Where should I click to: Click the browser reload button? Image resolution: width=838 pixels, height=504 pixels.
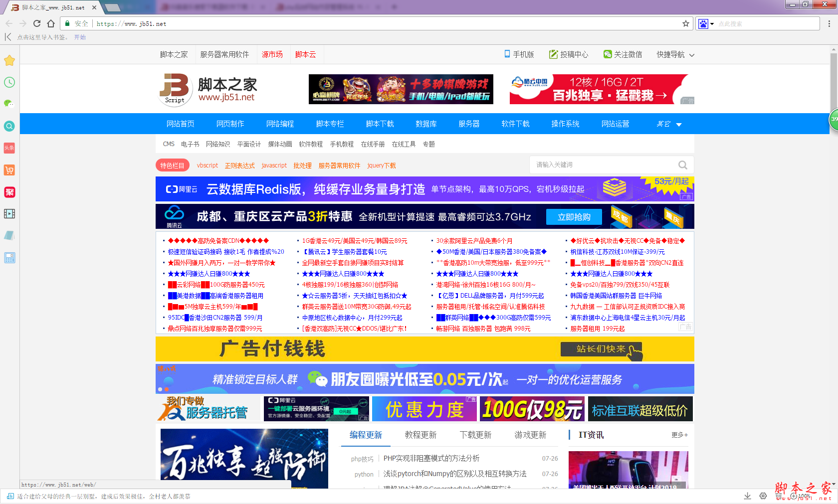coord(37,23)
